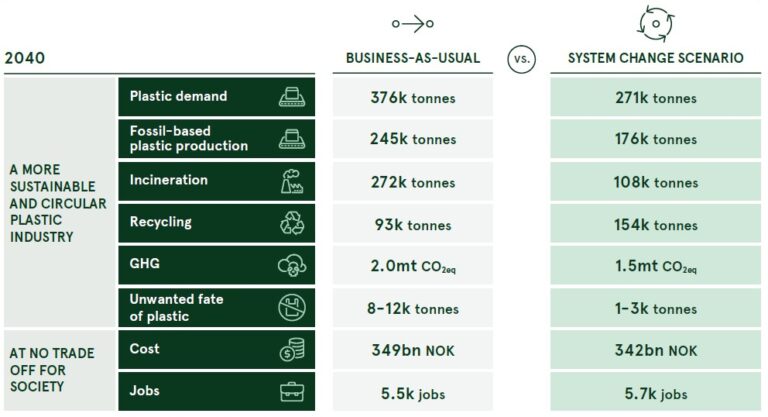Click the icon next to Fossil-based plastic production
Viewport: 768px width, 417px height.
coord(291,139)
